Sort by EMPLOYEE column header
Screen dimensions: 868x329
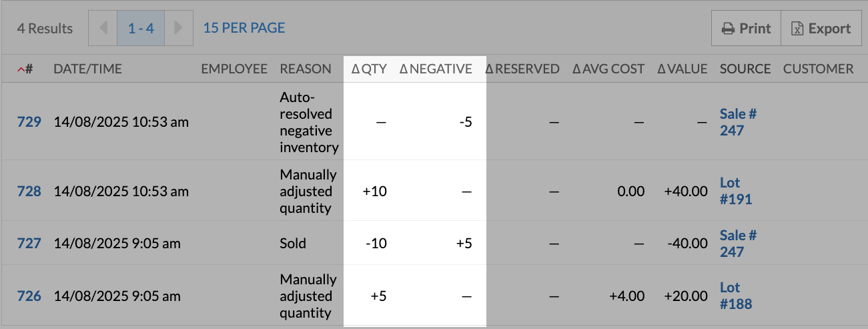[234, 69]
